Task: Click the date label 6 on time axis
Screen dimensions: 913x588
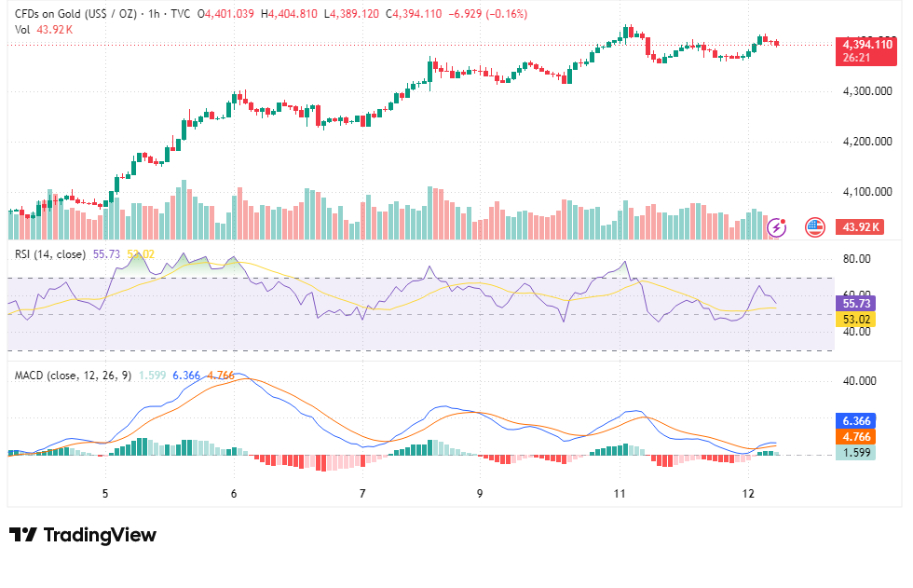Action: point(234,494)
